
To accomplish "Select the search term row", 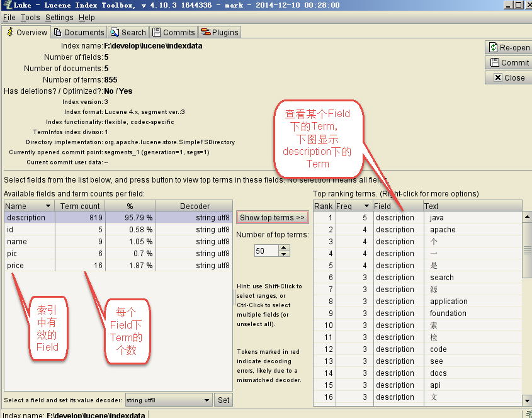I will click(417, 278).
